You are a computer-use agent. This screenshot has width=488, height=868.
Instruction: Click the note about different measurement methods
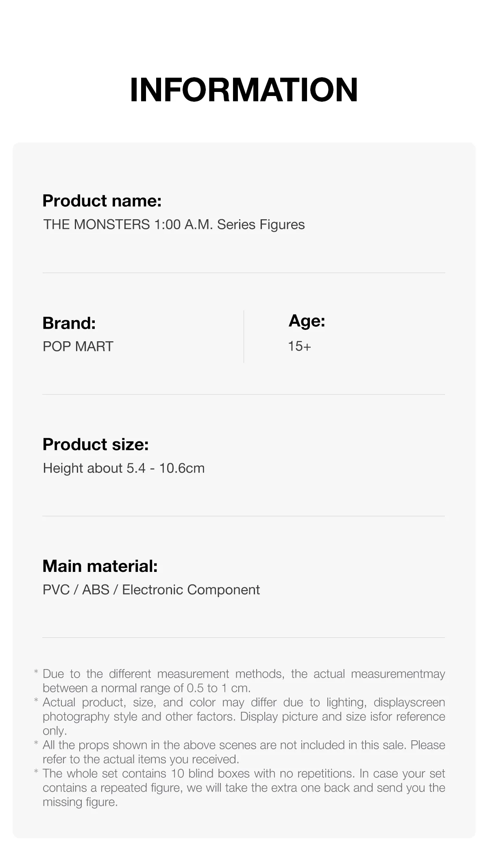click(244, 681)
